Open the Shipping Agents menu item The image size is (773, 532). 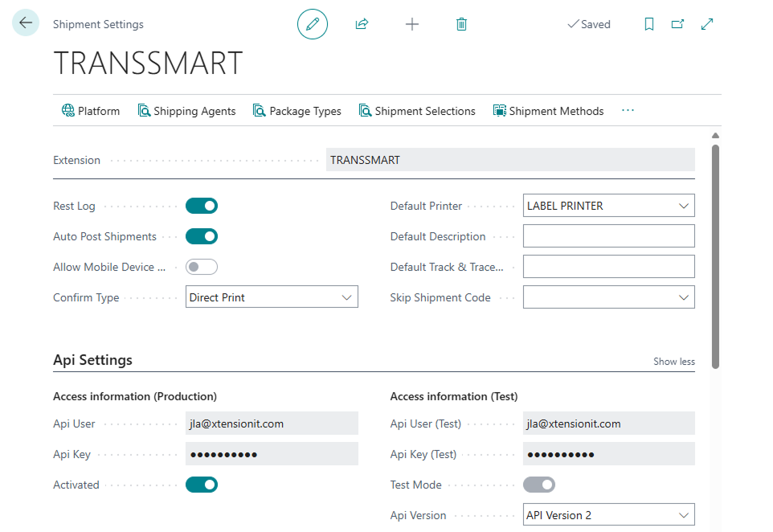(x=186, y=111)
